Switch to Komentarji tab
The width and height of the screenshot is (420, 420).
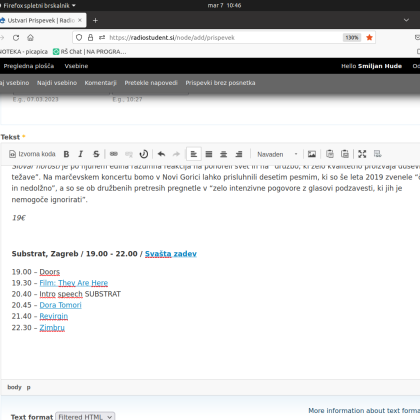pos(100,83)
